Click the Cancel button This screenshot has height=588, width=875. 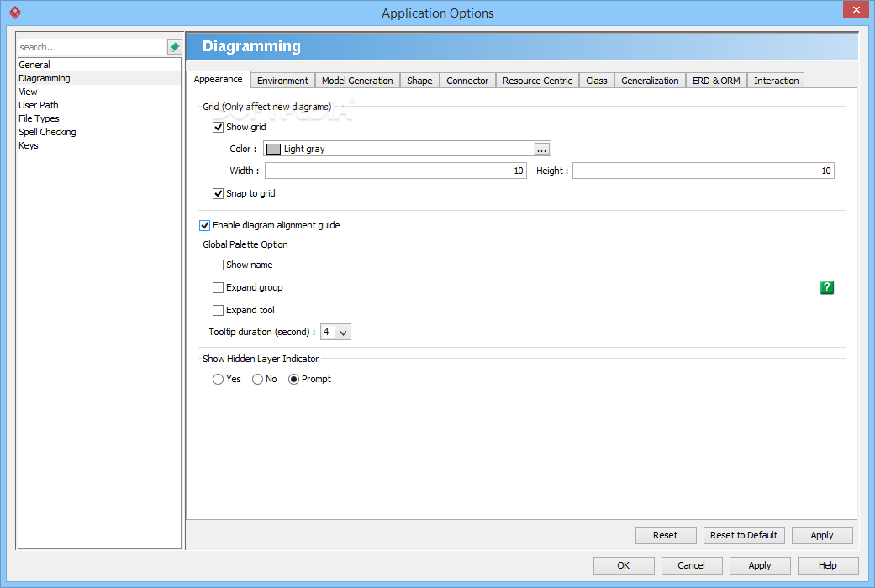pos(692,565)
